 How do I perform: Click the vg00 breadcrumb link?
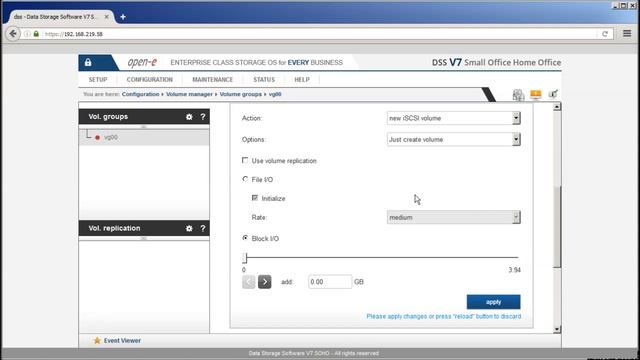pos(275,94)
